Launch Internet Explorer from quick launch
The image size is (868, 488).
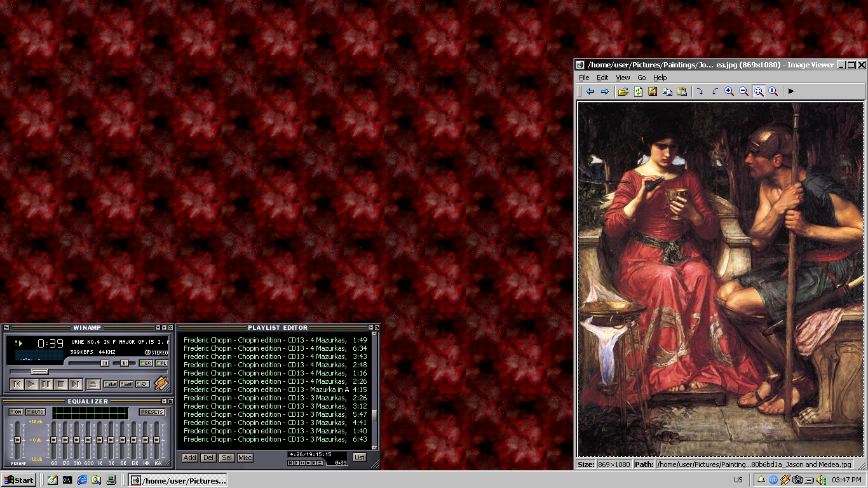click(82, 480)
